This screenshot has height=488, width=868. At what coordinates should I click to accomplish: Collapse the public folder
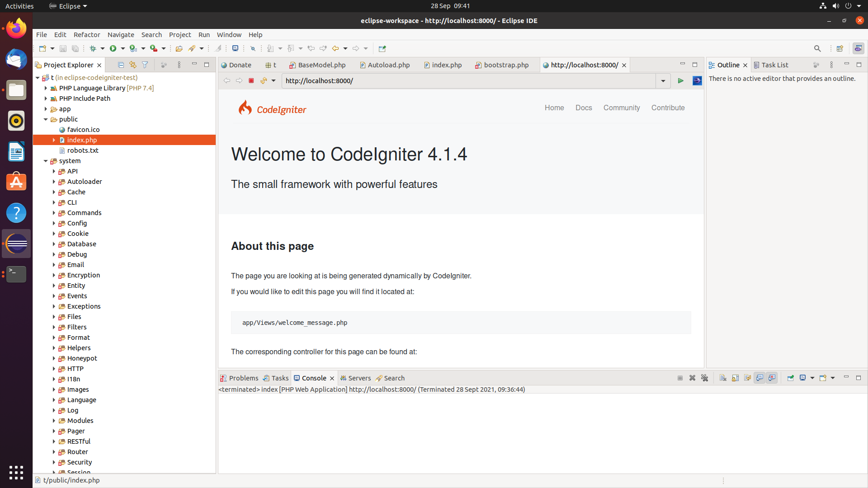pyautogui.click(x=46, y=119)
